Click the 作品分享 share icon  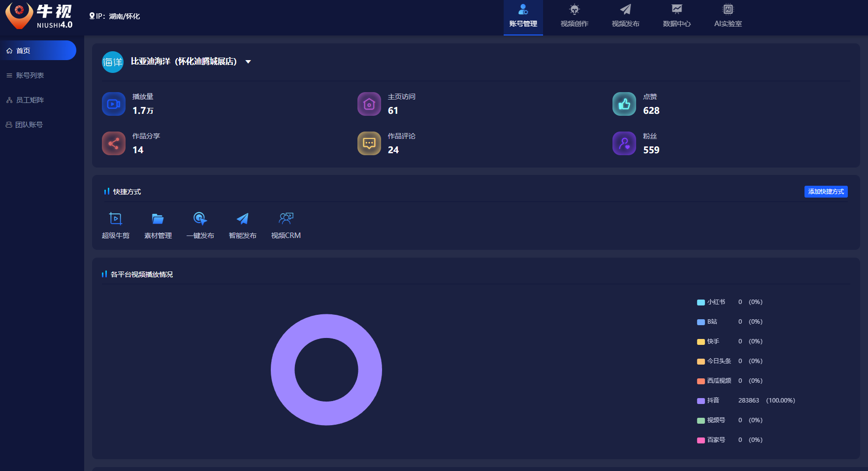114,143
